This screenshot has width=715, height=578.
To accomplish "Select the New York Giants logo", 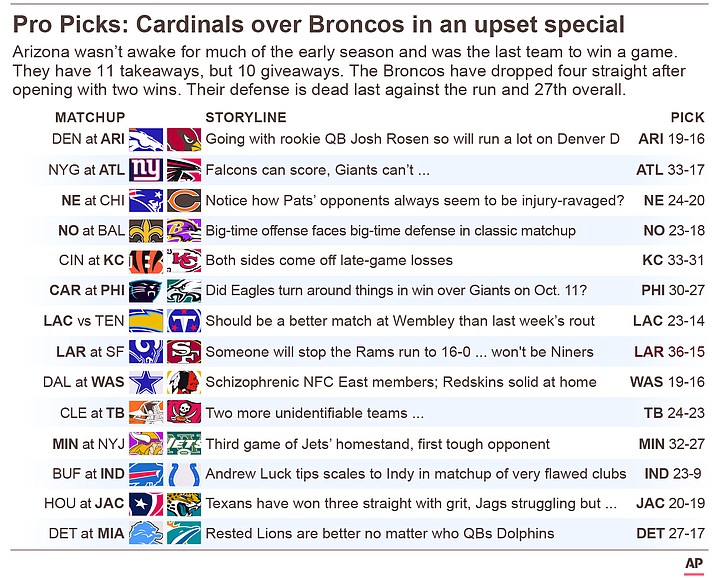I will tap(146, 170).
